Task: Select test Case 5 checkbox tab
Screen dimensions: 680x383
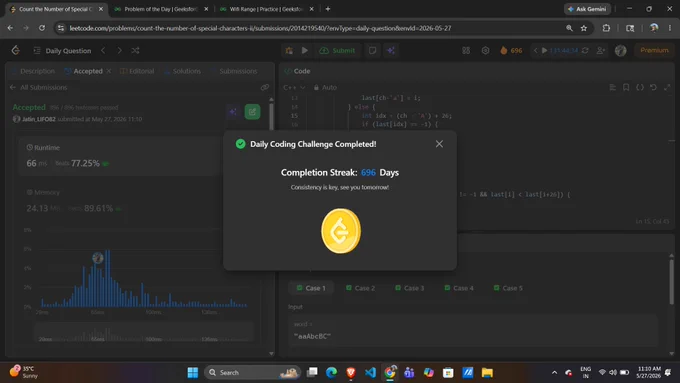Action: 508,288
